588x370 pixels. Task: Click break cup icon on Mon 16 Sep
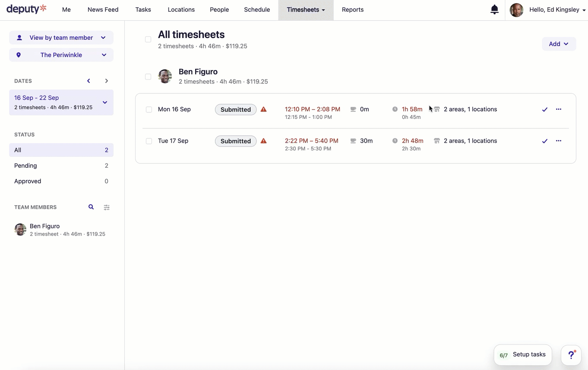353,109
